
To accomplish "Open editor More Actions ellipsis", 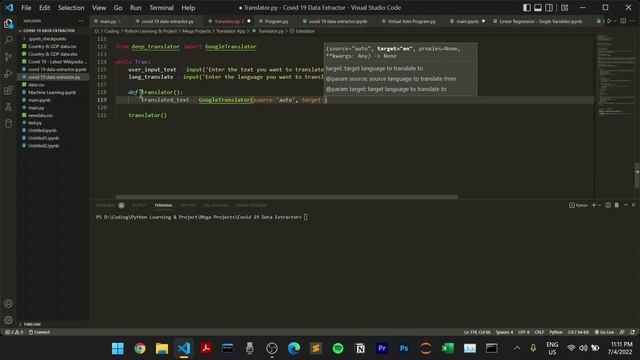I will tap(632, 21).
